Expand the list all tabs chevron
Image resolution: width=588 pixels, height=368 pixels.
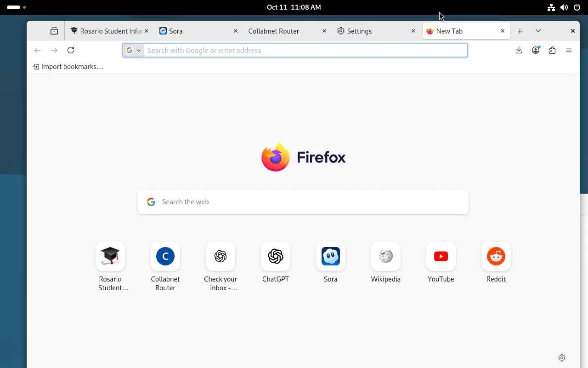tap(538, 31)
